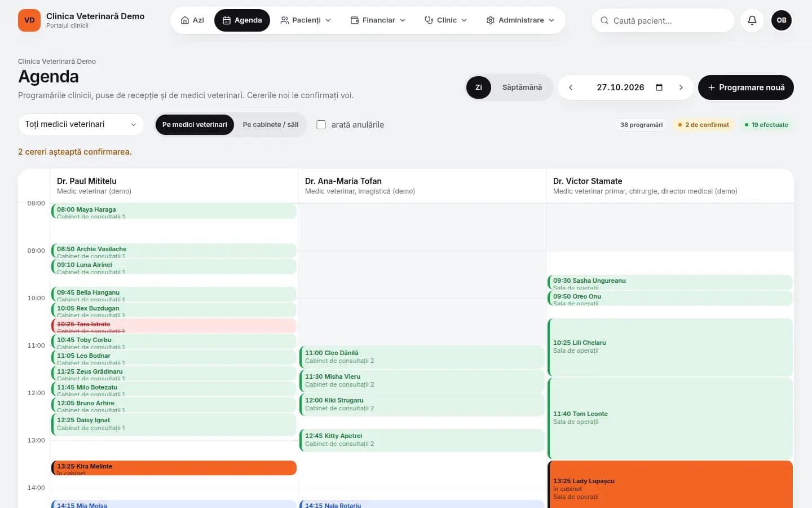Open the Toți medicii veterinari dropdown

point(81,125)
